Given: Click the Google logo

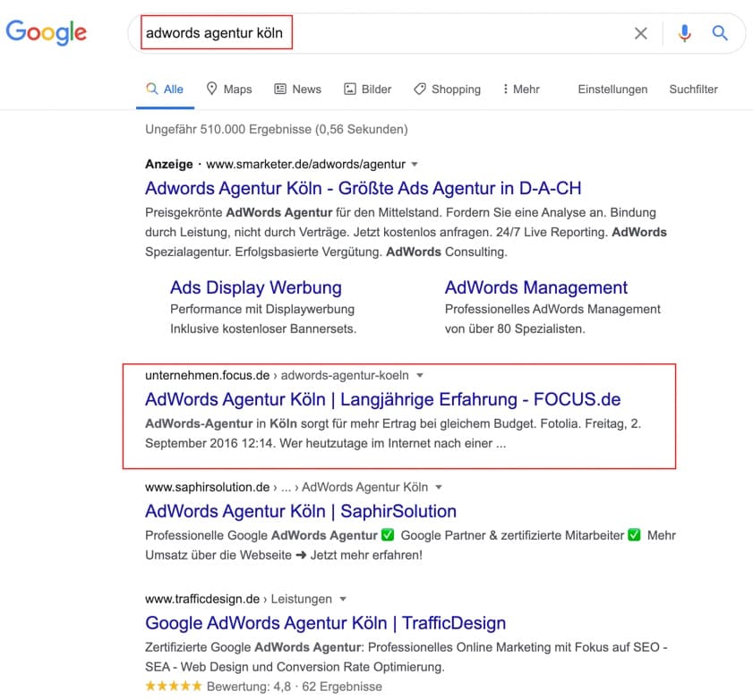Looking at the screenshot, I should (x=46, y=32).
